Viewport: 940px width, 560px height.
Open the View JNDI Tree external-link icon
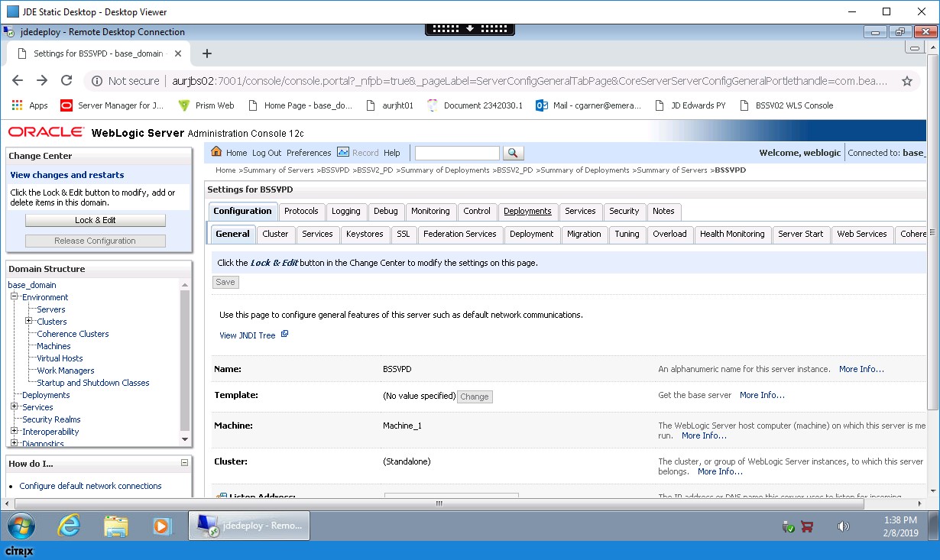click(284, 335)
